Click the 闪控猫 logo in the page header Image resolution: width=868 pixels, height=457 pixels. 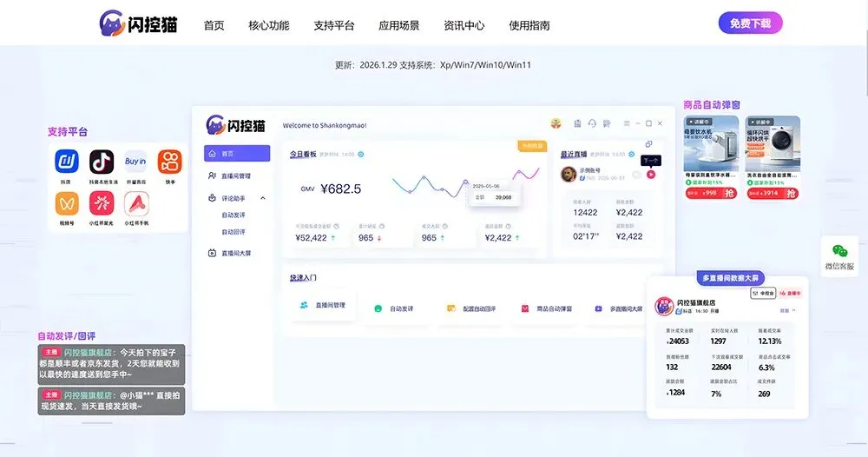(138, 23)
